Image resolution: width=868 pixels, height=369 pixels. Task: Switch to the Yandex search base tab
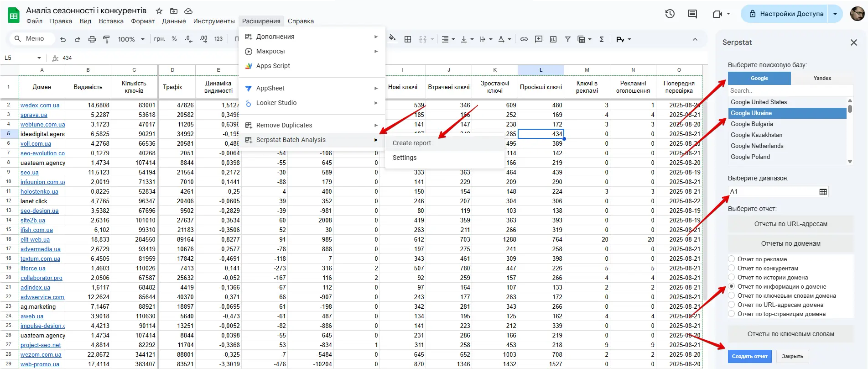click(x=822, y=78)
